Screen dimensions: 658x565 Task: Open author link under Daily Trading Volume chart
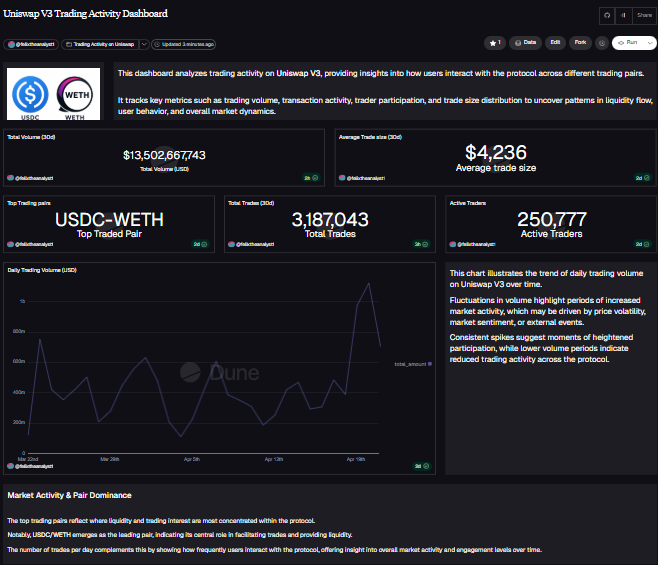30,466
